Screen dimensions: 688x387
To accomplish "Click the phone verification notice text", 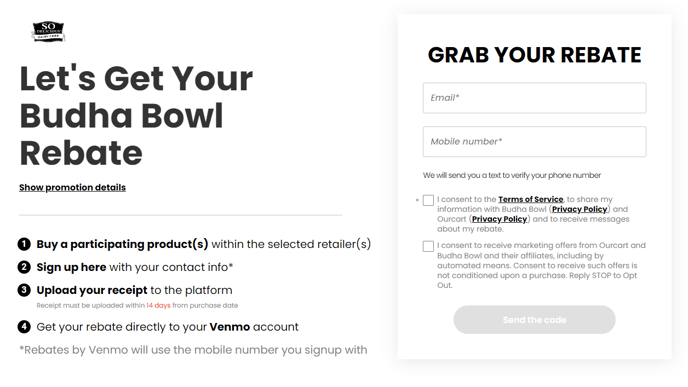I will tap(512, 176).
